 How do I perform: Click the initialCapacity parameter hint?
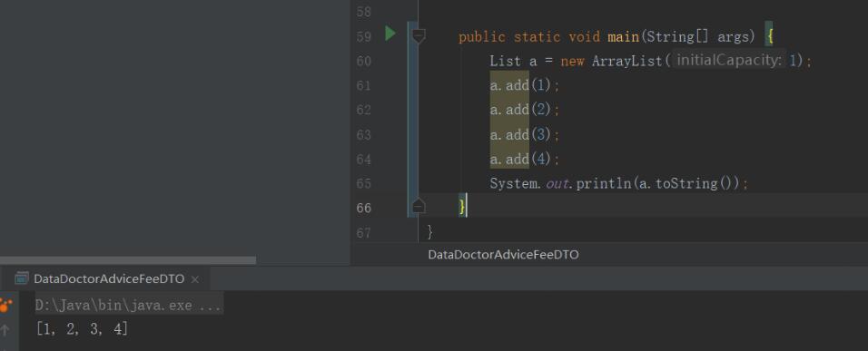click(x=728, y=60)
